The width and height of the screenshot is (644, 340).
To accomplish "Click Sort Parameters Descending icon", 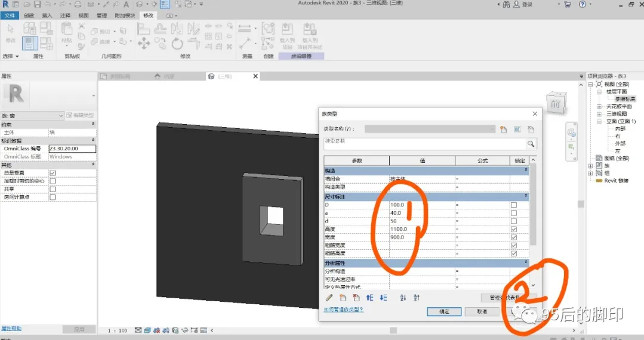I will 417,298.
